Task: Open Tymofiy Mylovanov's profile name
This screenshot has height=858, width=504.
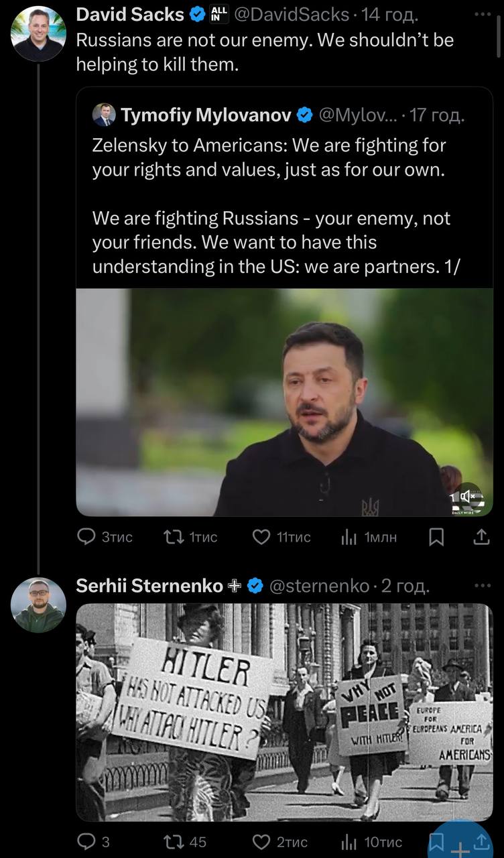Action: pyautogui.click(x=206, y=115)
